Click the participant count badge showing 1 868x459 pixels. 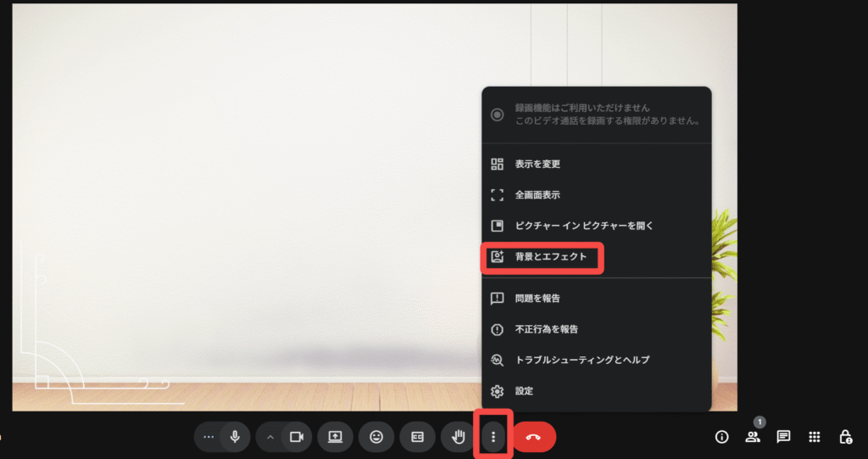(760, 423)
